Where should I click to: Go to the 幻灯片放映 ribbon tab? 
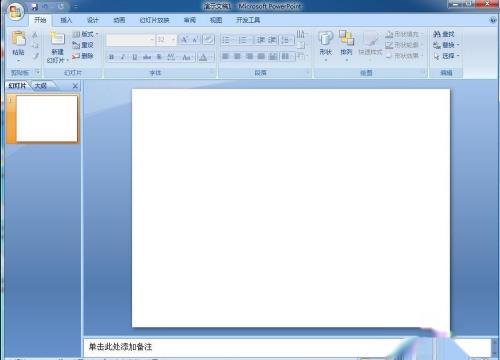click(x=154, y=20)
